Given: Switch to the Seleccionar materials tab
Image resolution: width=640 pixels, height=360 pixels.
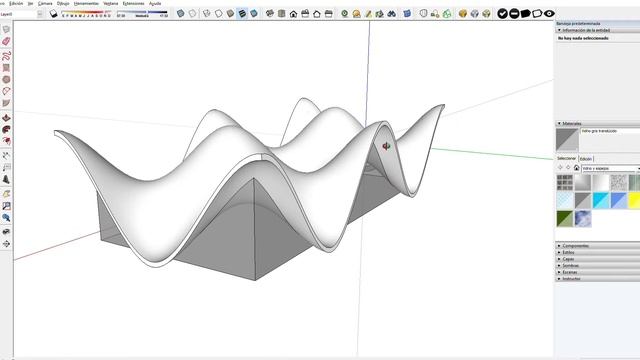Looking at the screenshot, I should point(567,158).
